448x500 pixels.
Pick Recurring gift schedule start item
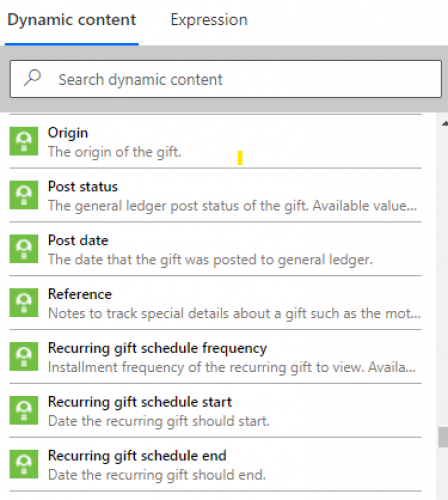coord(216,411)
